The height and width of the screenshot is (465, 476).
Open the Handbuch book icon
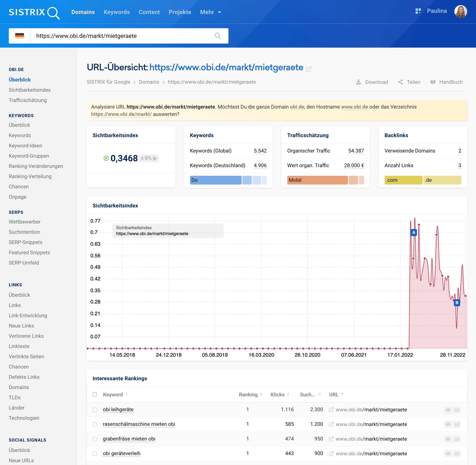pos(433,82)
